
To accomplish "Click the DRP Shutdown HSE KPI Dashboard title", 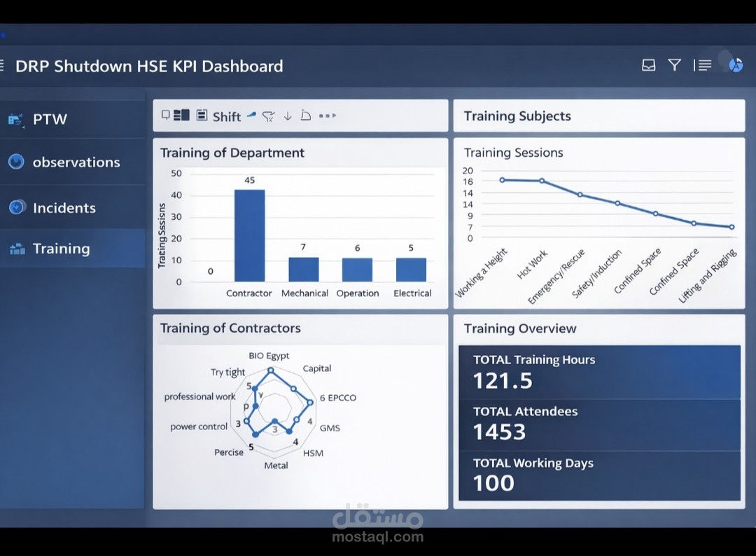I will point(149,66).
